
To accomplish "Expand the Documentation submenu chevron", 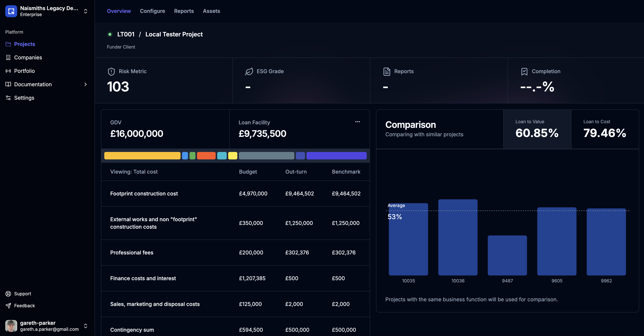I will 86,84.
